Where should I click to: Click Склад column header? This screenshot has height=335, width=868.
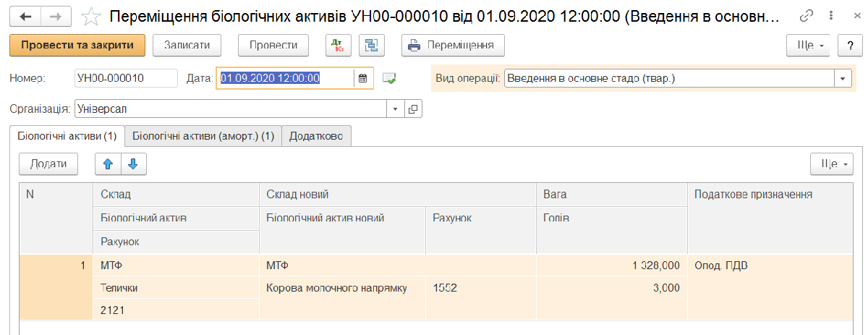coord(176,194)
